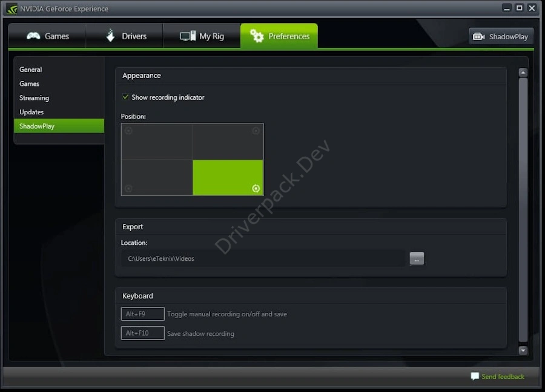545x392 pixels.
Task: Click the scrollbar down arrow
Action: (523, 351)
